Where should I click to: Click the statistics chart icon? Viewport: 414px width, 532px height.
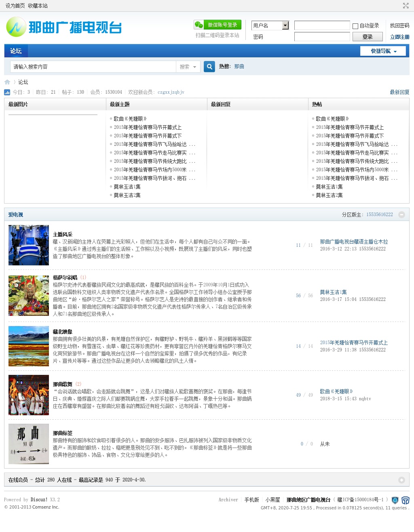(7, 92)
